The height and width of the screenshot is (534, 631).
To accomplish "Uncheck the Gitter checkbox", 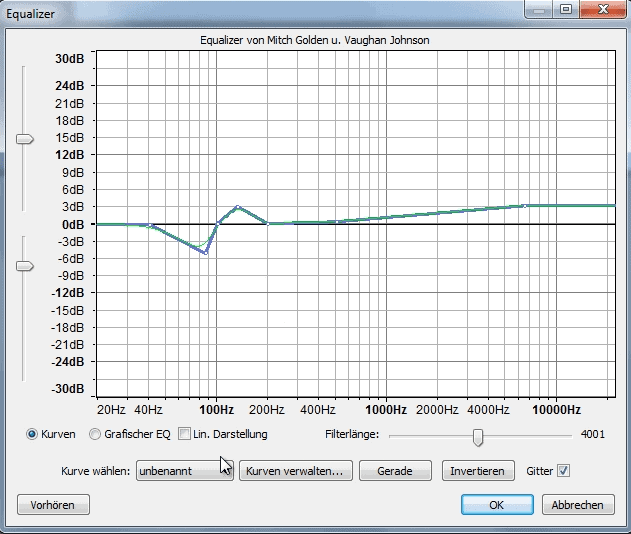I will pyautogui.click(x=563, y=470).
